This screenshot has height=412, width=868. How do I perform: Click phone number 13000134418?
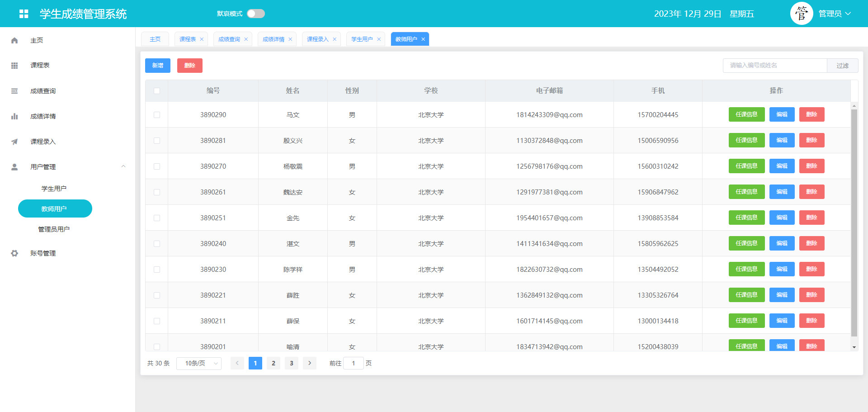click(658, 321)
